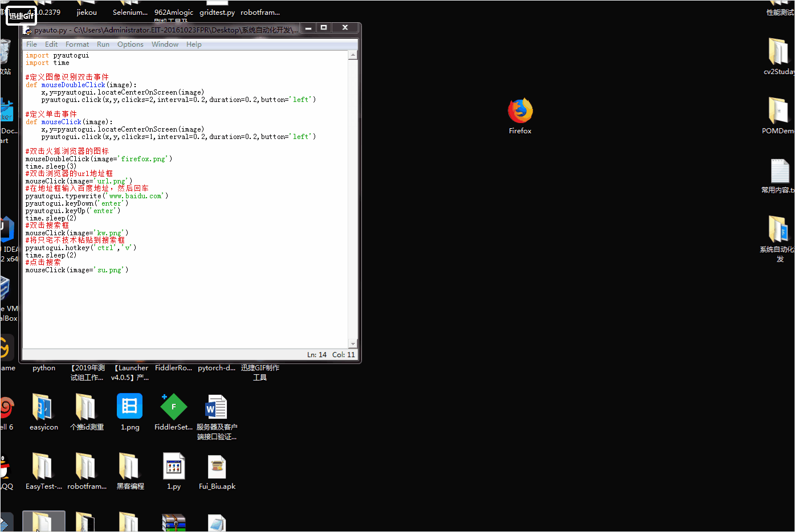Viewport: 795px width, 532px height.
Task: Open the Format menu
Action: (77, 44)
